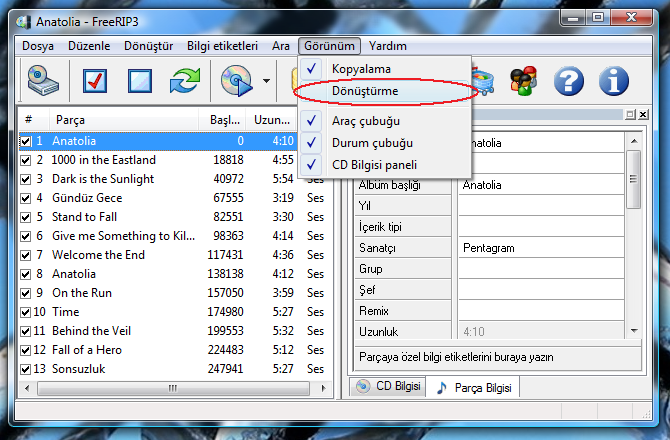The image size is (670, 440).
Task: Click up arrow of info panel scrollbar
Action: (634, 141)
